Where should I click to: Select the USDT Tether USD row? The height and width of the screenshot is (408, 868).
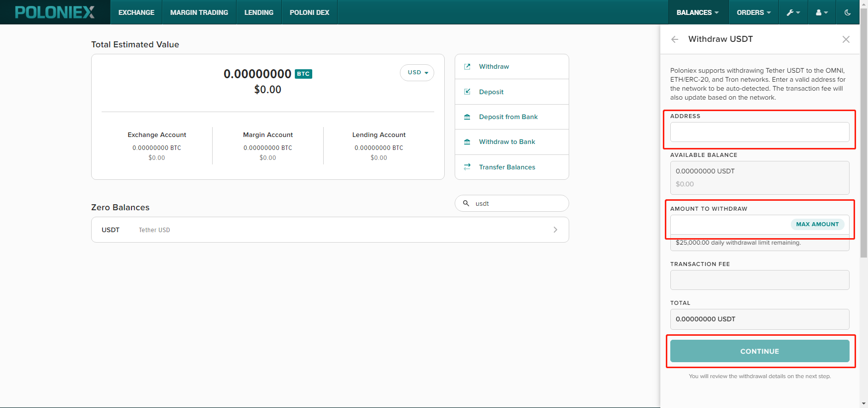(x=330, y=230)
